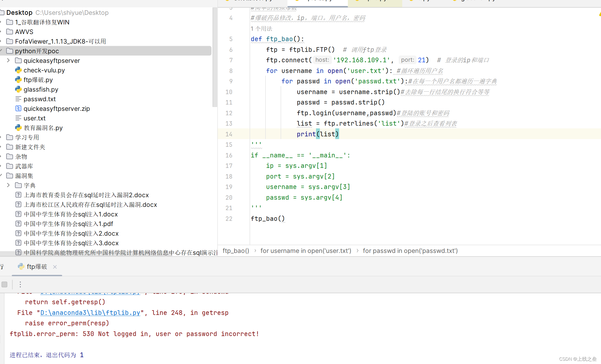Expand the 字典 folder

8,185
